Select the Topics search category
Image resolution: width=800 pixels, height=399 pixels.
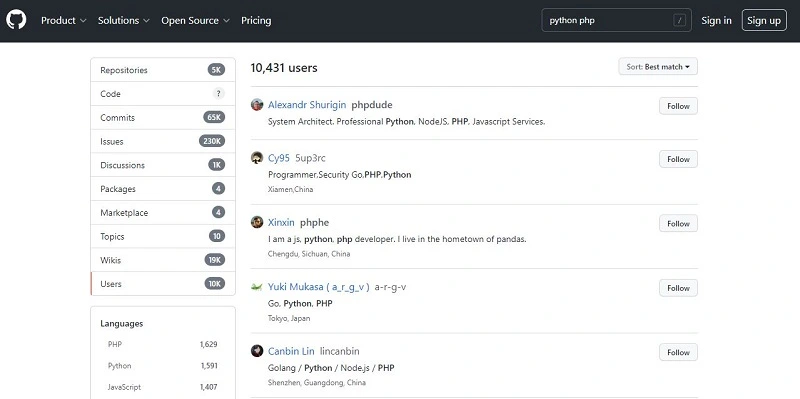pos(163,236)
